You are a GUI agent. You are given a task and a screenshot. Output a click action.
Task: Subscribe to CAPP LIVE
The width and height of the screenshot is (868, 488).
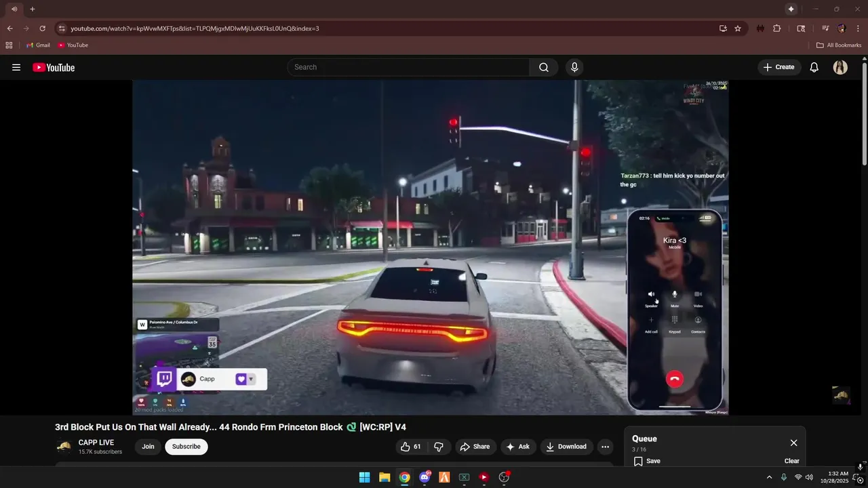point(186,447)
